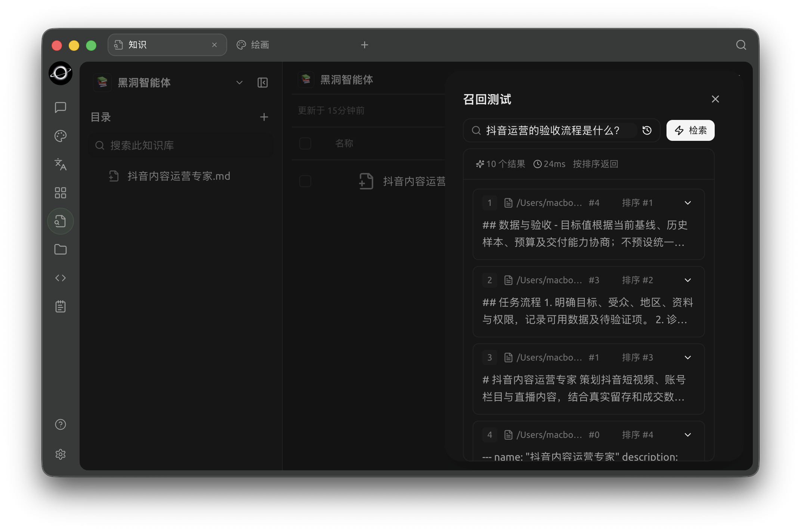Image resolution: width=801 pixels, height=532 pixels.
Task: Click the 按排序返回 label
Action: click(x=596, y=164)
